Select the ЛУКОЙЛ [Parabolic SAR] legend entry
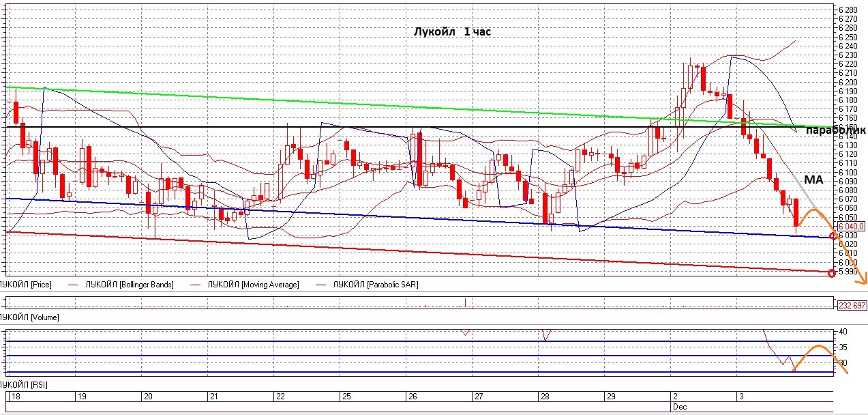 374,284
